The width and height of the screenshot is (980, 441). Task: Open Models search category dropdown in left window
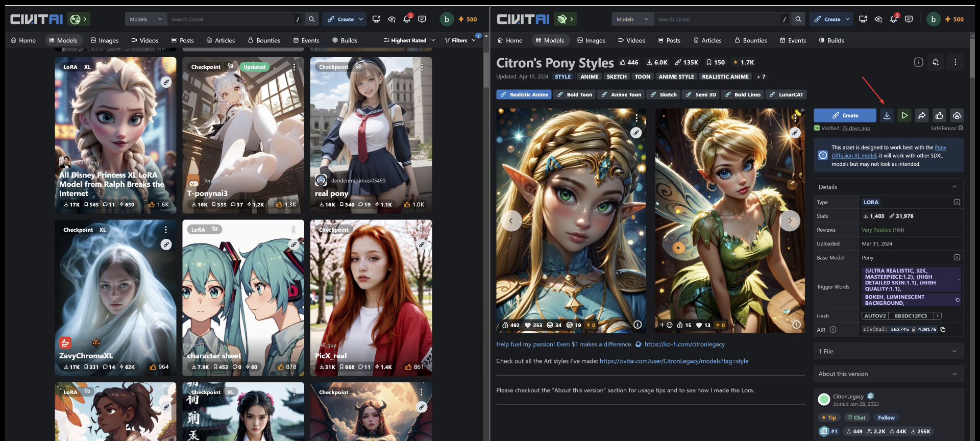(x=146, y=19)
